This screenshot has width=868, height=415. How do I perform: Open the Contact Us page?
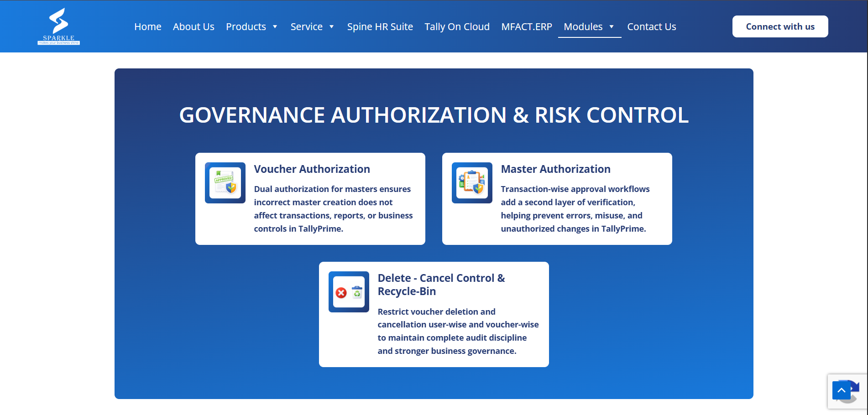pyautogui.click(x=652, y=26)
